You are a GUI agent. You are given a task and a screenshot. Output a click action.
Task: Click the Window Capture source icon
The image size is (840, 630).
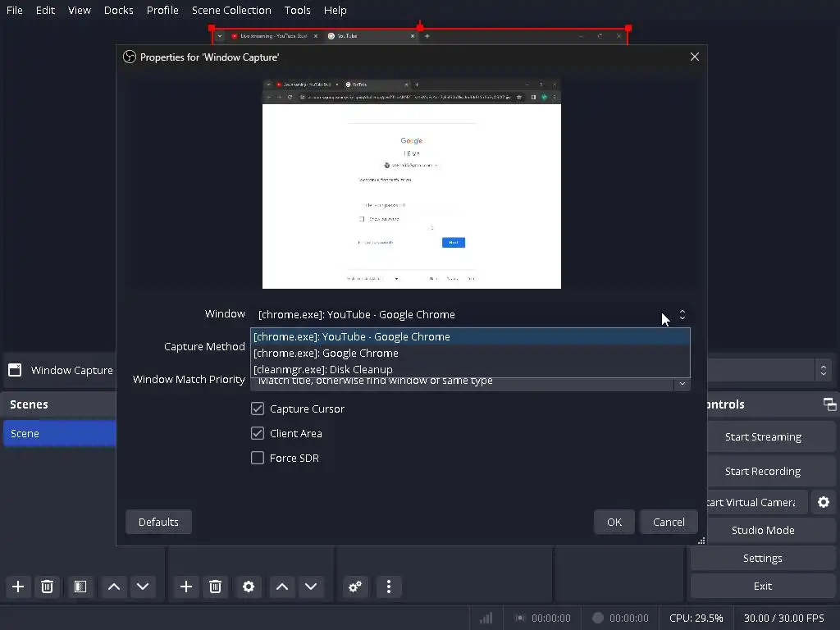click(15, 370)
